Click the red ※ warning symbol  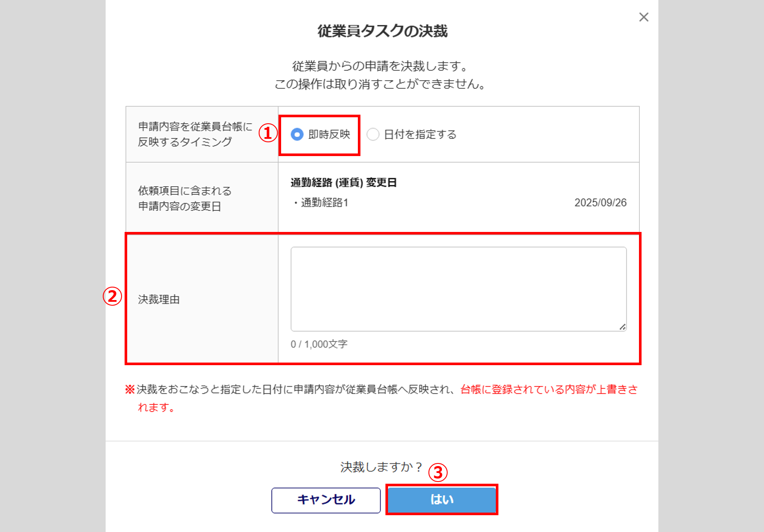(x=130, y=389)
